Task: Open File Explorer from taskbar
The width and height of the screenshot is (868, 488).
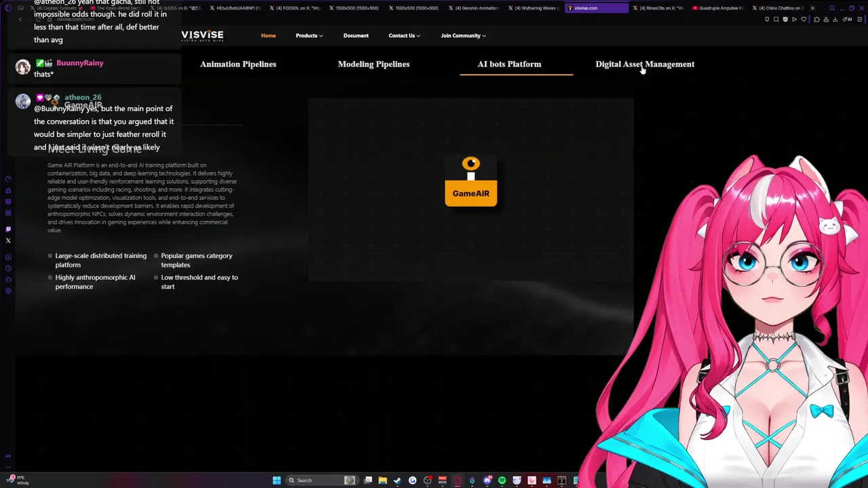Action: pos(382,480)
